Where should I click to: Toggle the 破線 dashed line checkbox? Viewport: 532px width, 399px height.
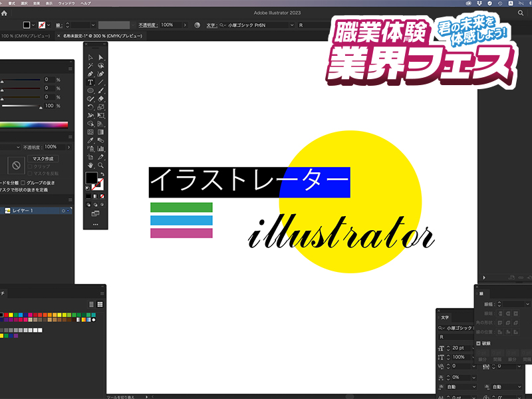pos(478,343)
